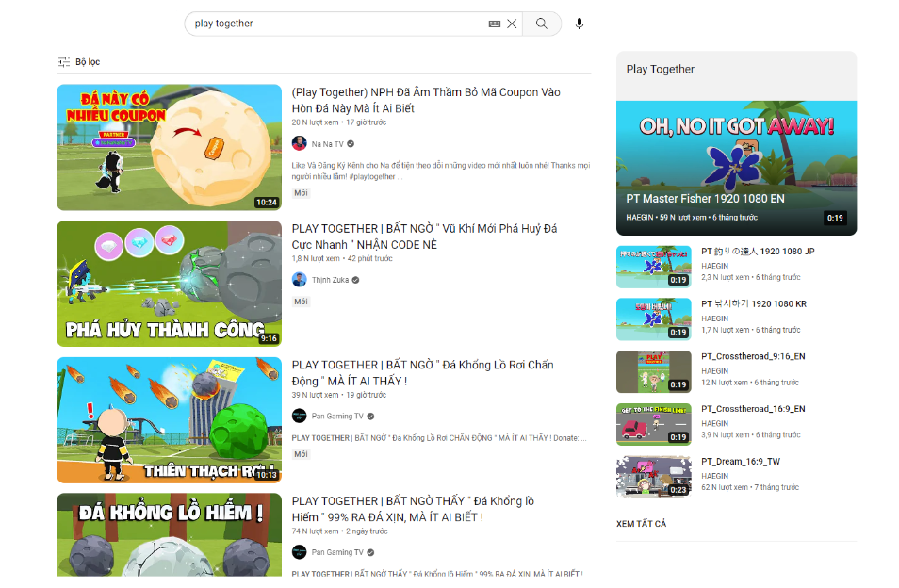
Task: Click the Na Na TV channel avatar
Action: pos(300,144)
